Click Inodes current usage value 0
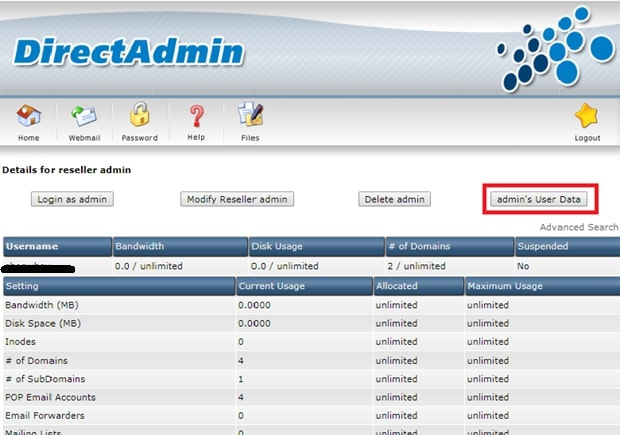Image resolution: width=620 pixels, height=435 pixels. click(241, 342)
